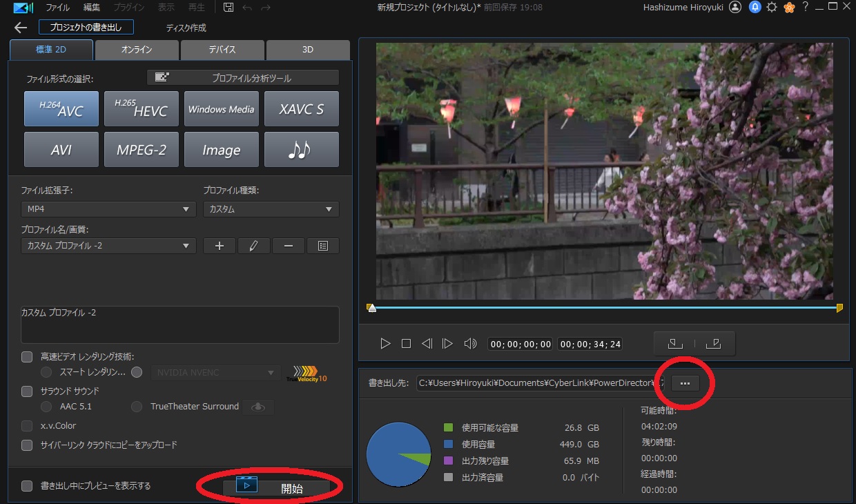
Task: Play the preview video
Action: click(x=386, y=344)
